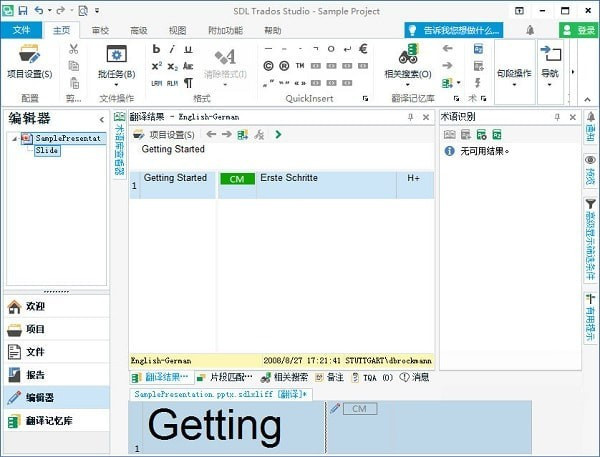Click the scissors cut icon
Screen dimensions: 600x457
73,49
